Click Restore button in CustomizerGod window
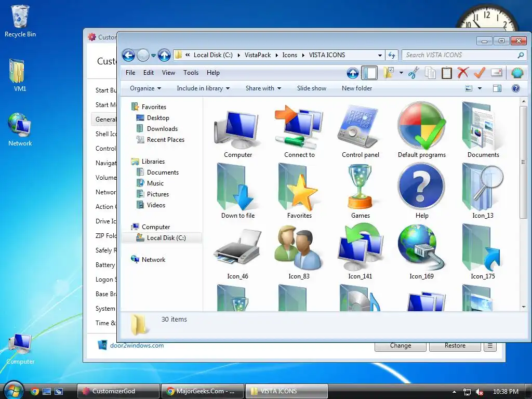Image resolution: width=532 pixels, height=399 pixels. pyautogui.click(x=455, y=345)
